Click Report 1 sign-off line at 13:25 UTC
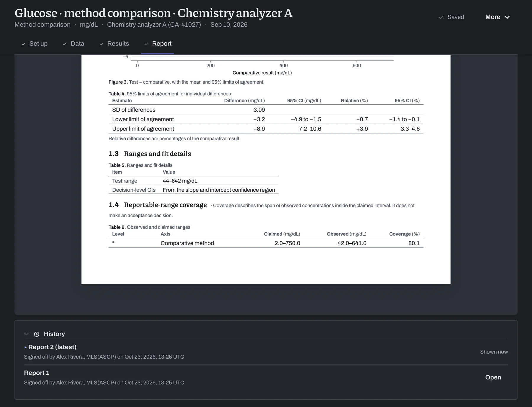 [104, 382]
